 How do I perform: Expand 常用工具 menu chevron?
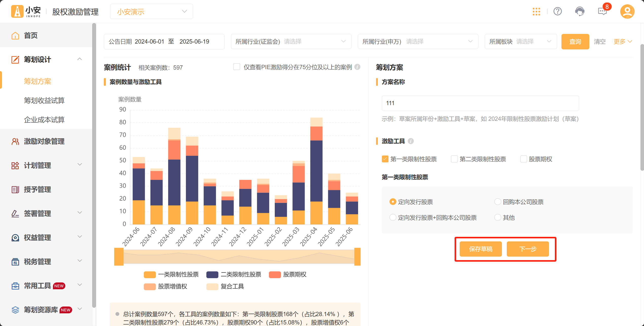coord(80,285)
